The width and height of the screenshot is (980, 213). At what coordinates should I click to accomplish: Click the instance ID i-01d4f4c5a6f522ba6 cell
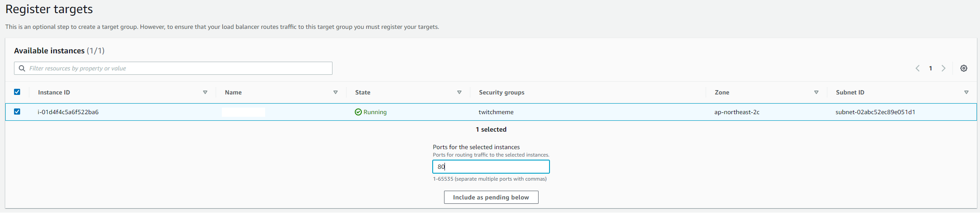pyautogui.click(x=68, y=112)
